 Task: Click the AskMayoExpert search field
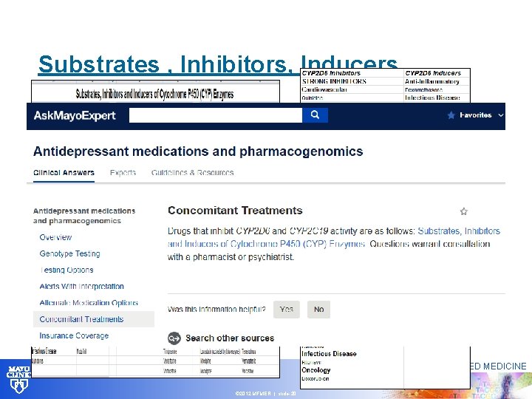[216, 115]
